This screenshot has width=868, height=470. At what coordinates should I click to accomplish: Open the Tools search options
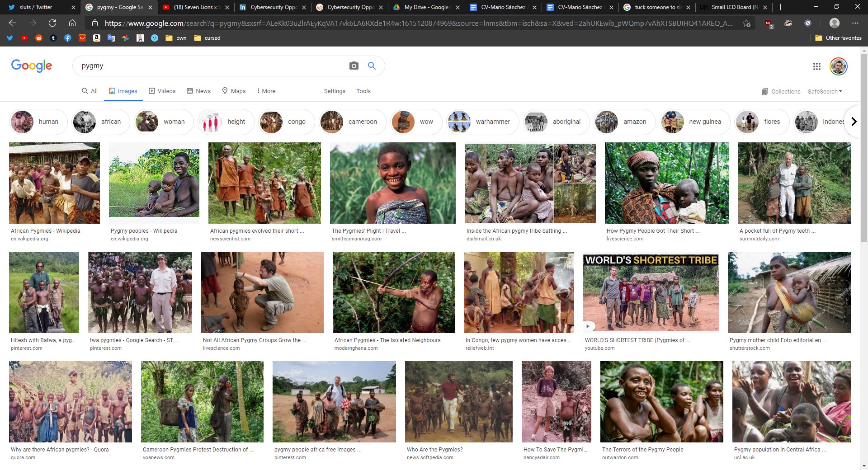tap(363, 91)
